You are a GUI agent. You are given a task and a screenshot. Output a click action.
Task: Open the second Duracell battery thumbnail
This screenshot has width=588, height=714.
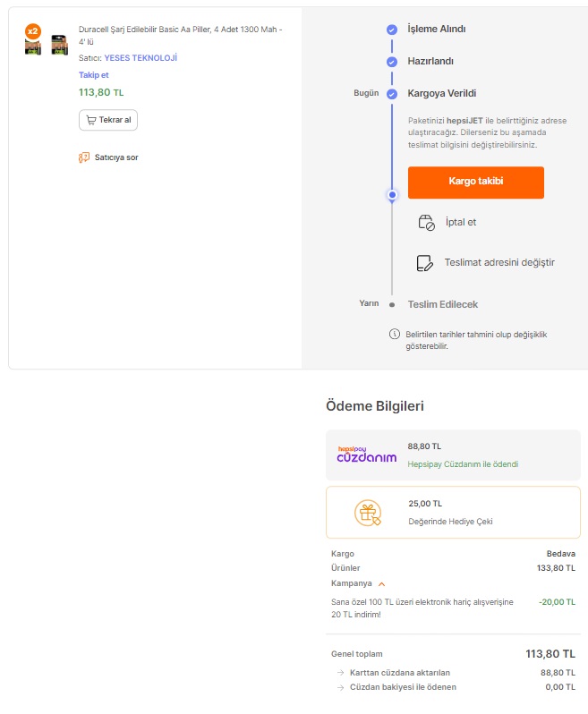60,45
